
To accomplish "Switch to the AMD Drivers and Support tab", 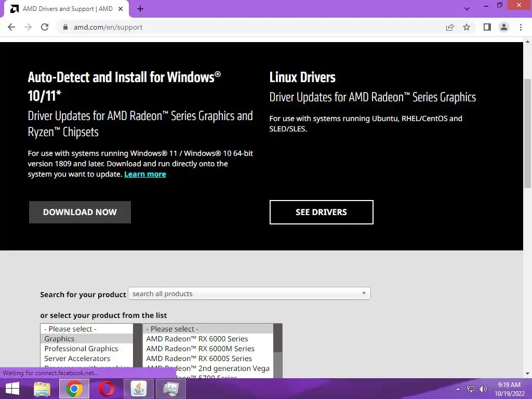I will pyautogui.click(x=68, y=9).
